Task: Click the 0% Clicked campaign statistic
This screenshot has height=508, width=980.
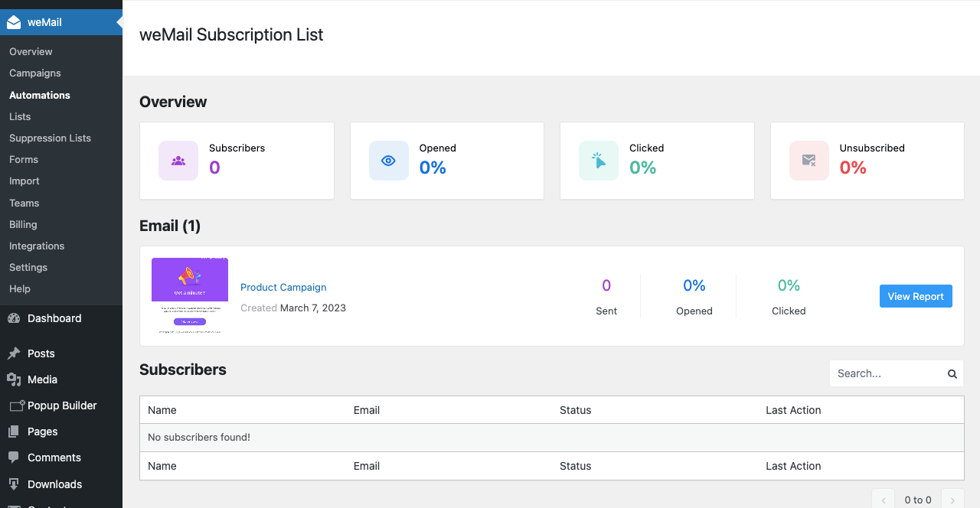Action: (x=789, y=296)
